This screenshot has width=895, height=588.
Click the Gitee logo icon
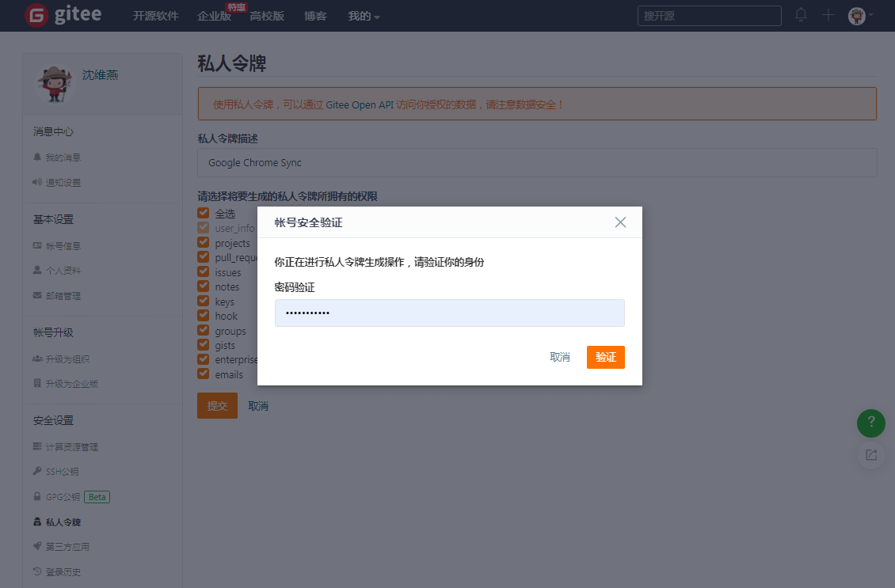pos(36,15)
